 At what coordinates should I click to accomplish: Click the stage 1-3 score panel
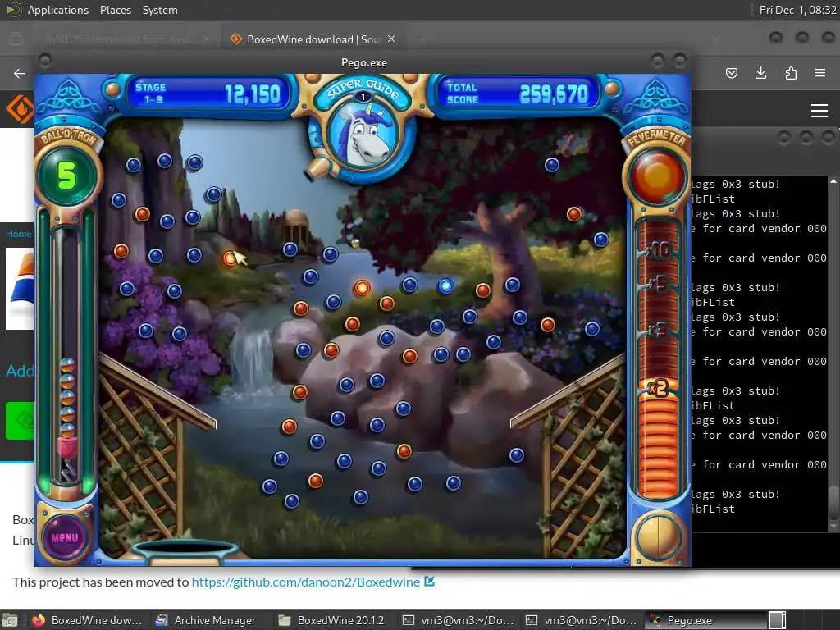(208, 94)
